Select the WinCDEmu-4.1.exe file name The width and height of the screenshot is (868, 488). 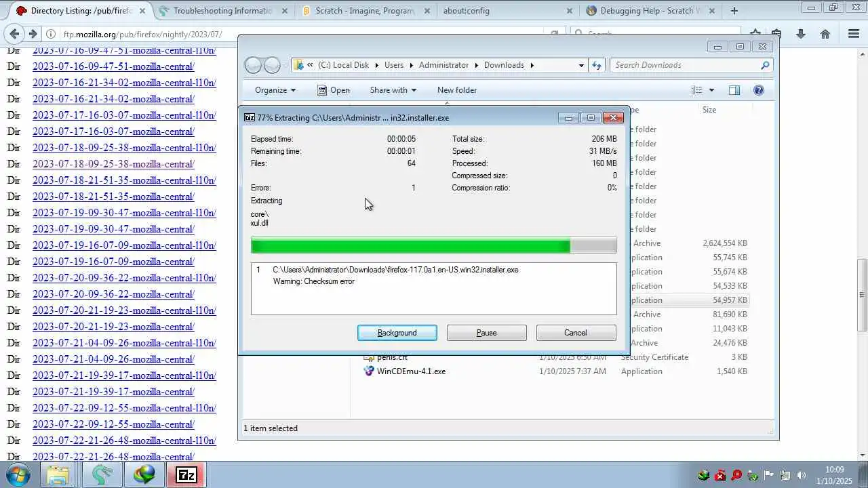point(411,371)
